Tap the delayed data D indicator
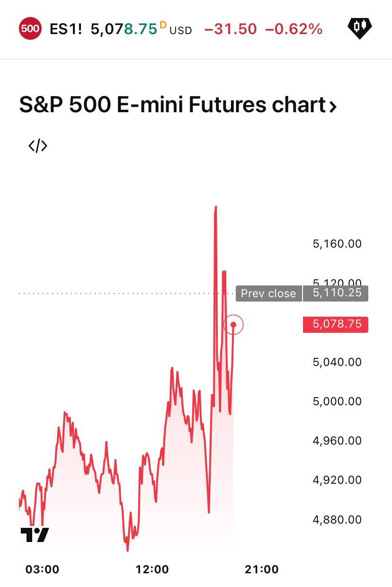 point(163,25)
